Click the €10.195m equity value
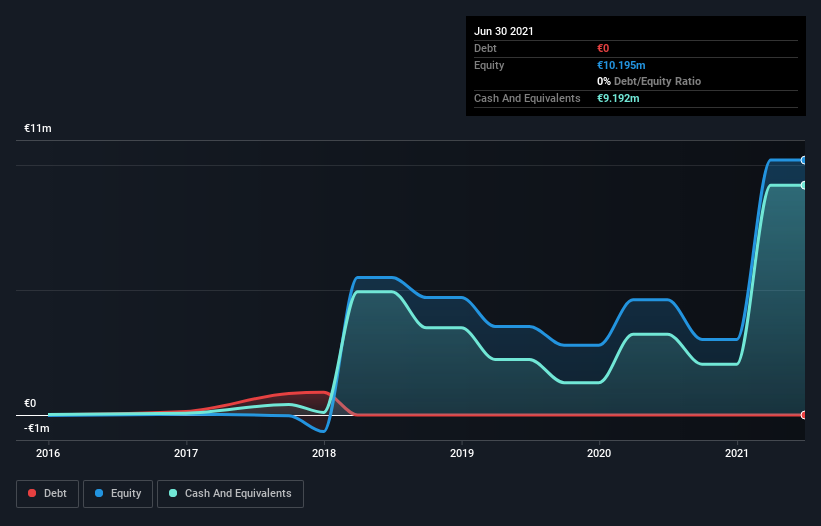Image resolution: width=821 pixels, height=526 pixels. click(621, 65)
